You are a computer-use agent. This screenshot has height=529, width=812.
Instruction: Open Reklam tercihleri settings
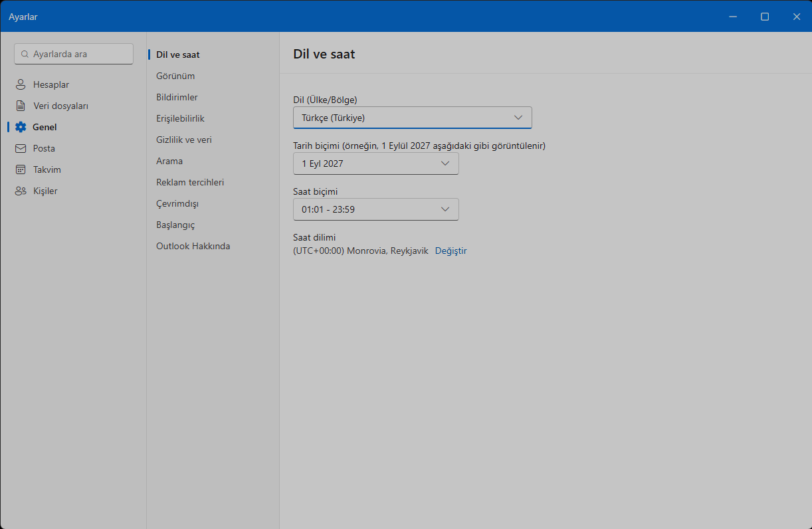click(x=190, y=182)
